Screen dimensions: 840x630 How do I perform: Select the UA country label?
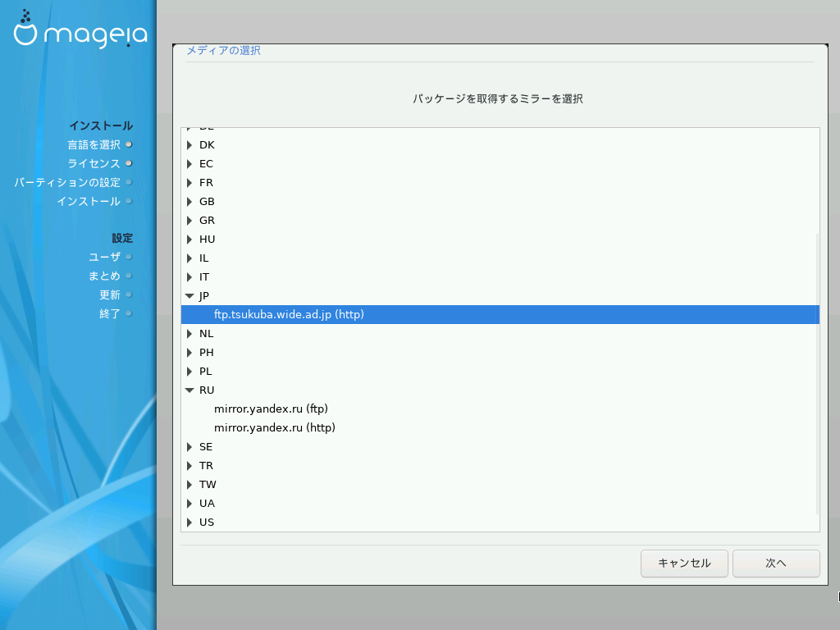coord(207,504)
